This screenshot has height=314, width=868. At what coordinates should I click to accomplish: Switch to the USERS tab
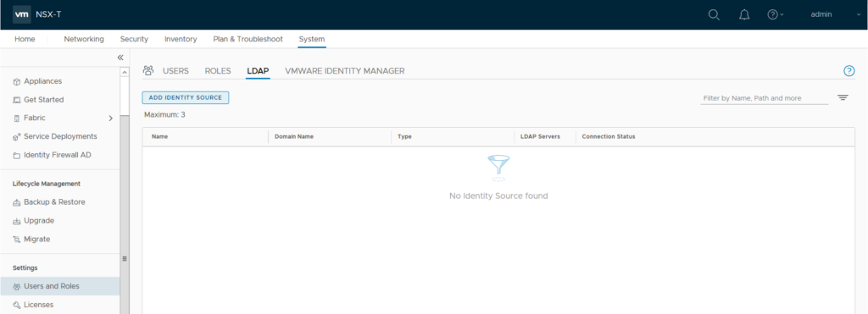click(x=175, y=71)
